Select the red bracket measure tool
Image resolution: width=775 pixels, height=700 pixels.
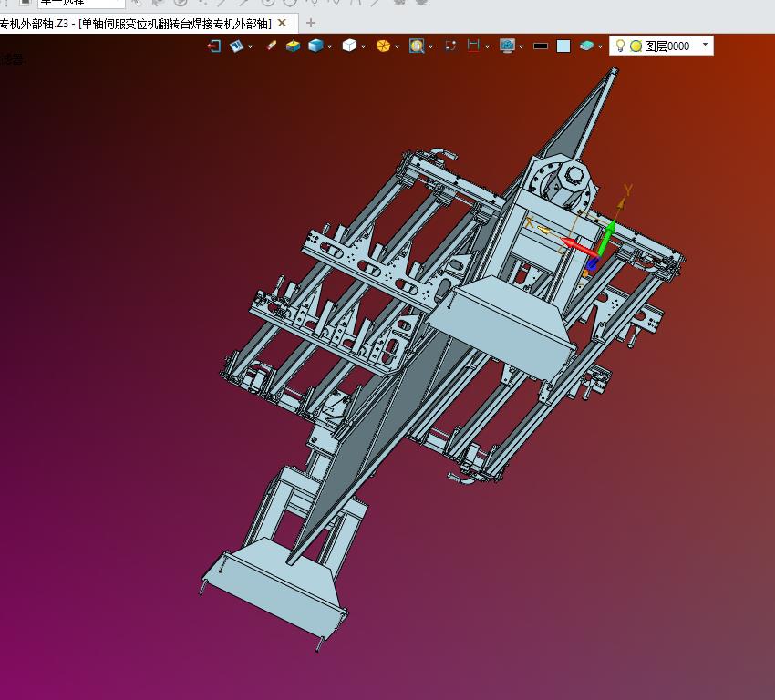pyautogui.click(x=473, y=46)
